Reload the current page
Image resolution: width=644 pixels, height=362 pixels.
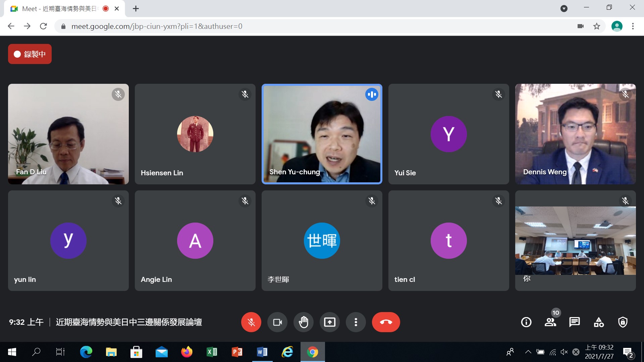point(43,26)
